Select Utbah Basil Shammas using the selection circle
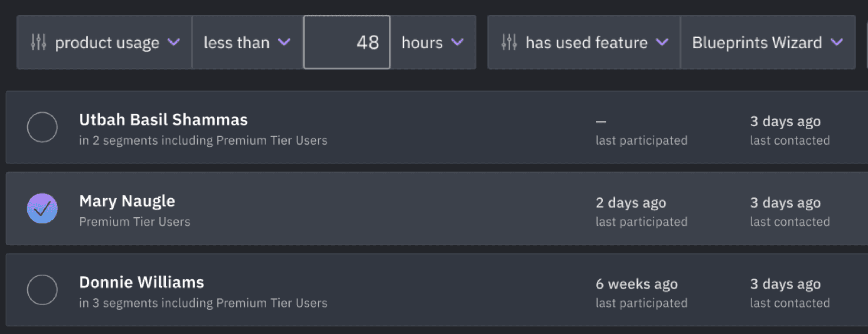The height and width of the screenshot is (334, 868). 43,127
